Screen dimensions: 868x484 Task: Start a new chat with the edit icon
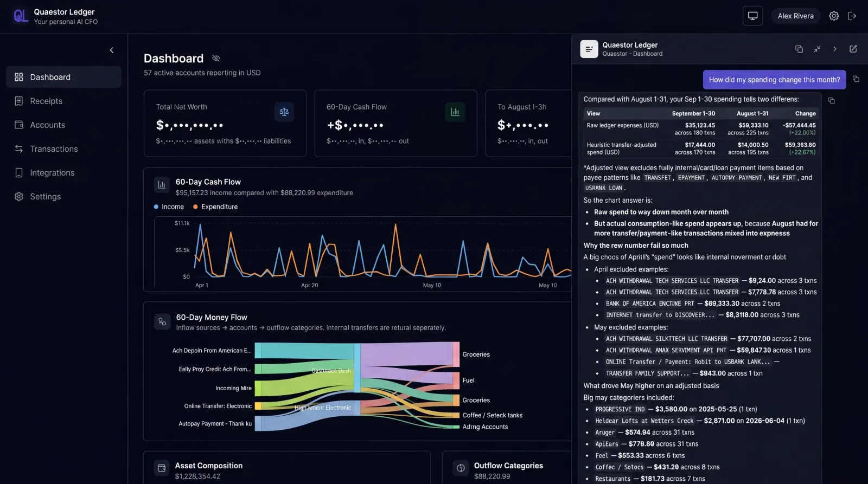click(853, 49)
